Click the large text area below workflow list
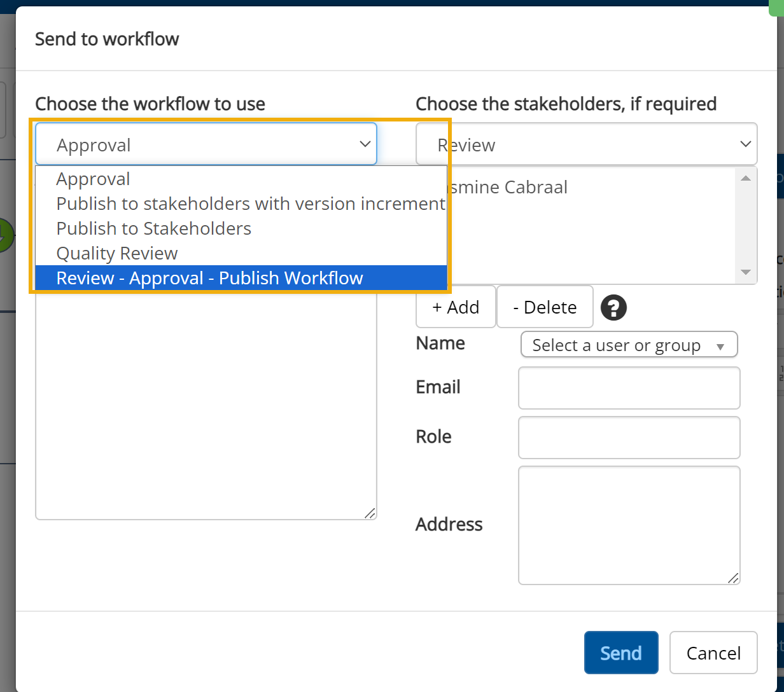784x692 pixels. coord(206,407)
